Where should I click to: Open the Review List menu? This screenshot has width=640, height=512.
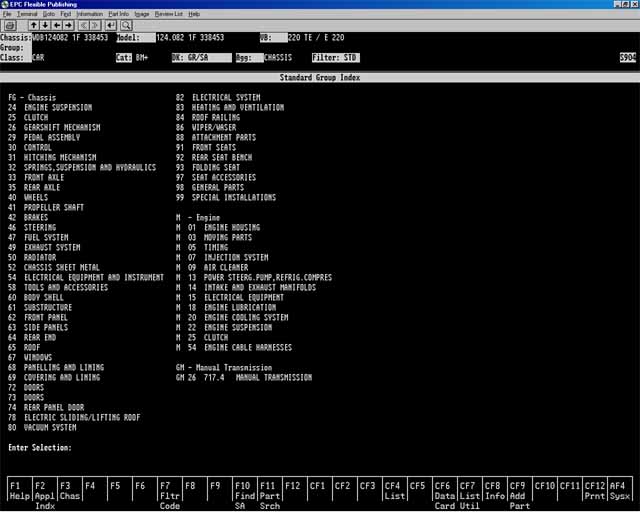(x=169, y=14)
